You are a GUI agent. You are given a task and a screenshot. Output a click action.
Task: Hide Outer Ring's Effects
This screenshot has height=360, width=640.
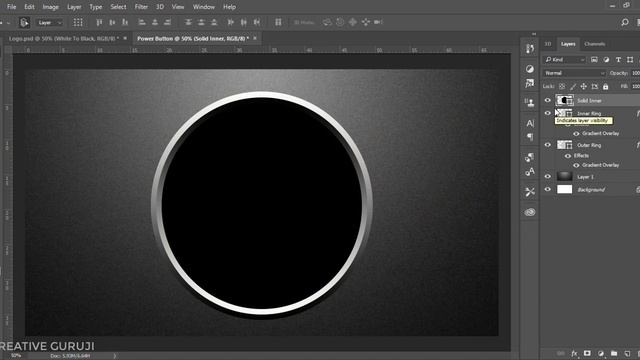(x=568, y=156)
